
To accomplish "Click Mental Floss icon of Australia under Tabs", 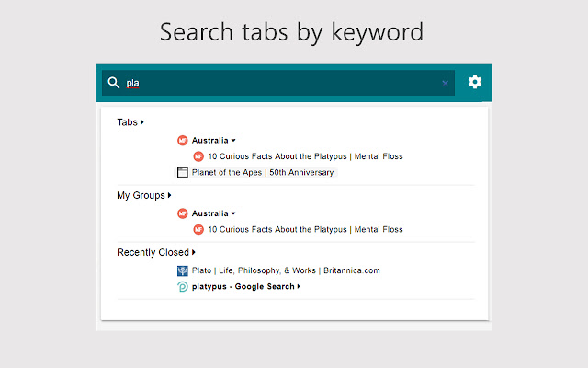I will coord(183,141).
